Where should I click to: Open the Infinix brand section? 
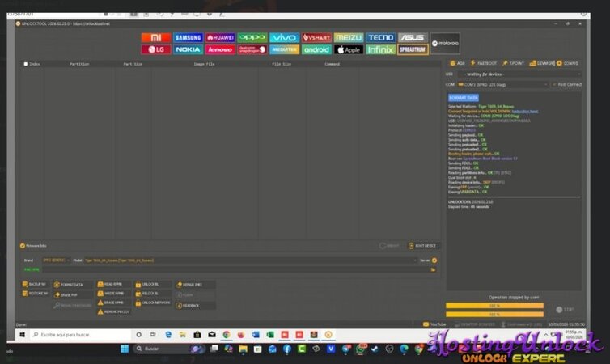pos(380,50)
